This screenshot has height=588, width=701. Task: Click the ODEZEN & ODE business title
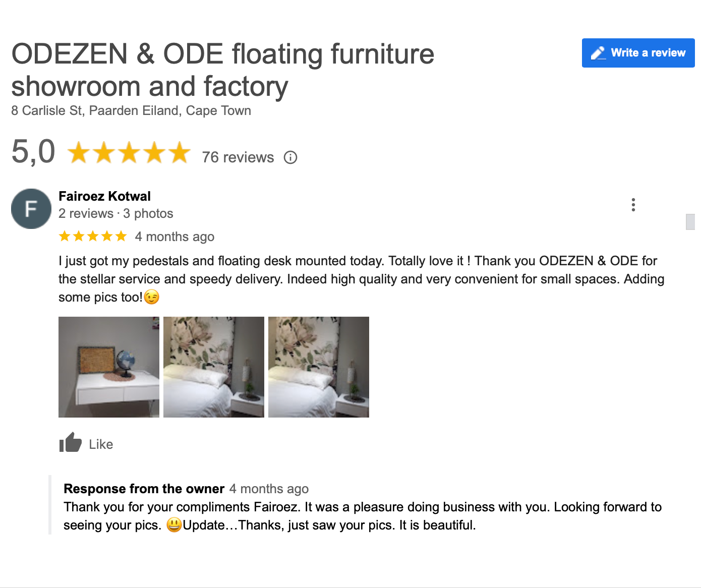coord(222,70)
